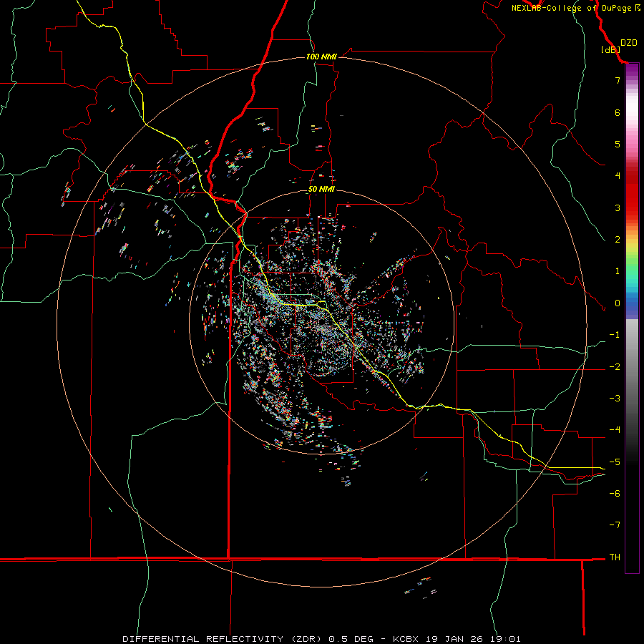Click the 3 dB value on the color scale
This screenshot has width=644, height=644.
pos(618,208)
